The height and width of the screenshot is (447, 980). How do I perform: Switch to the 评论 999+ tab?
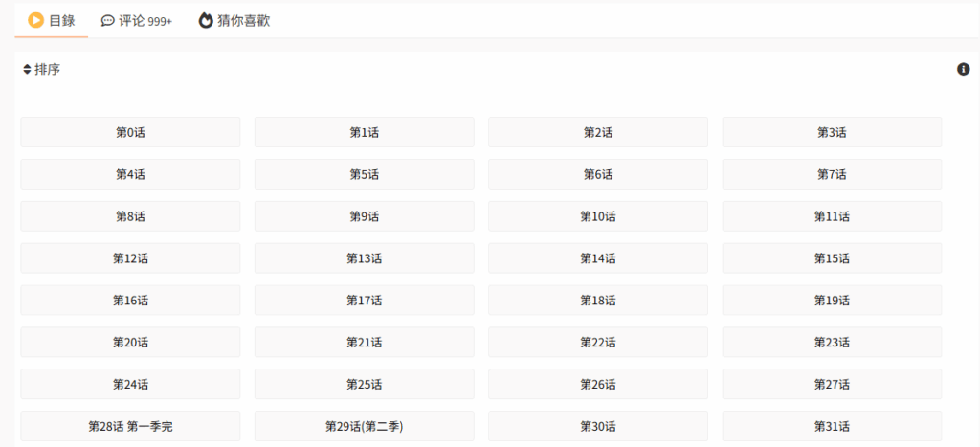point(136,21)
